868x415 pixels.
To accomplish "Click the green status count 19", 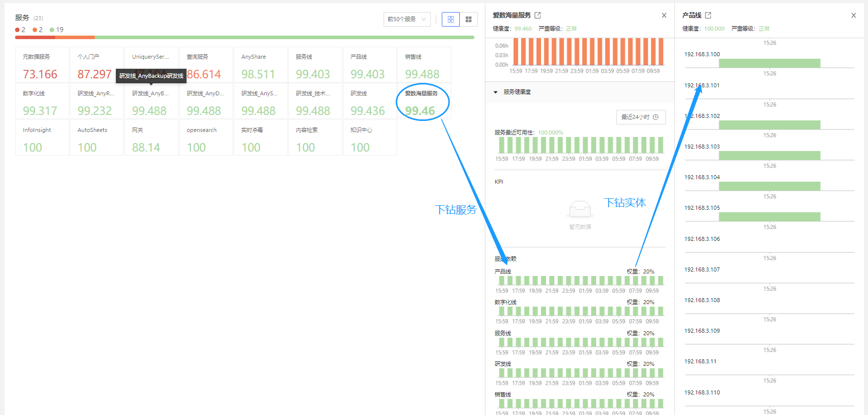I will click(x=57, y=30).
